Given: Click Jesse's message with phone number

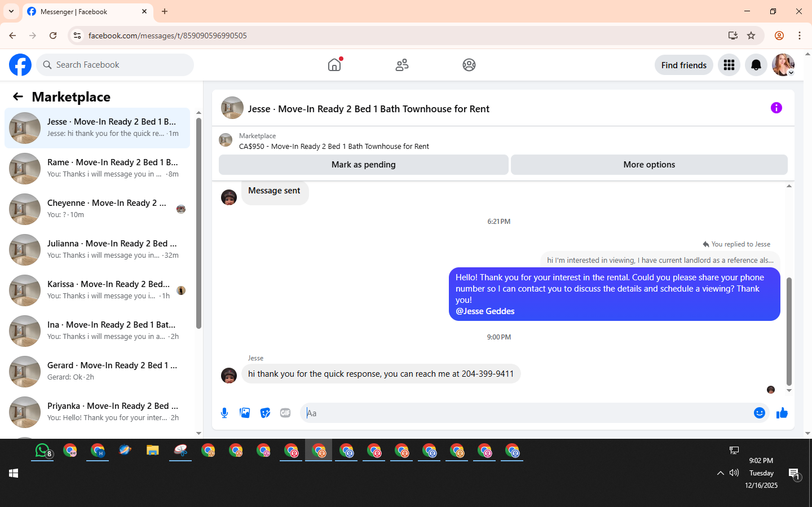Looking at the screenshot, I should (381, 374).
